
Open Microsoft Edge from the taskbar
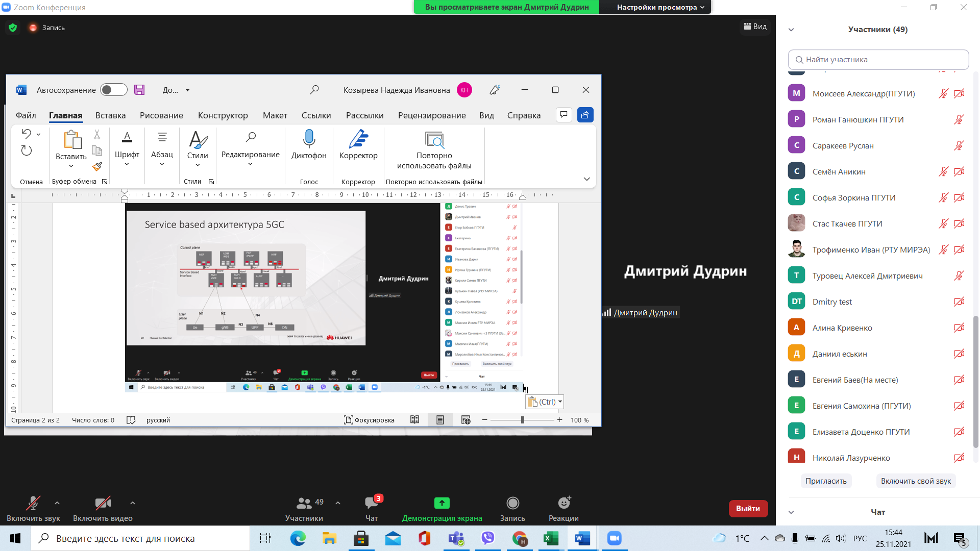coord(298,538)
